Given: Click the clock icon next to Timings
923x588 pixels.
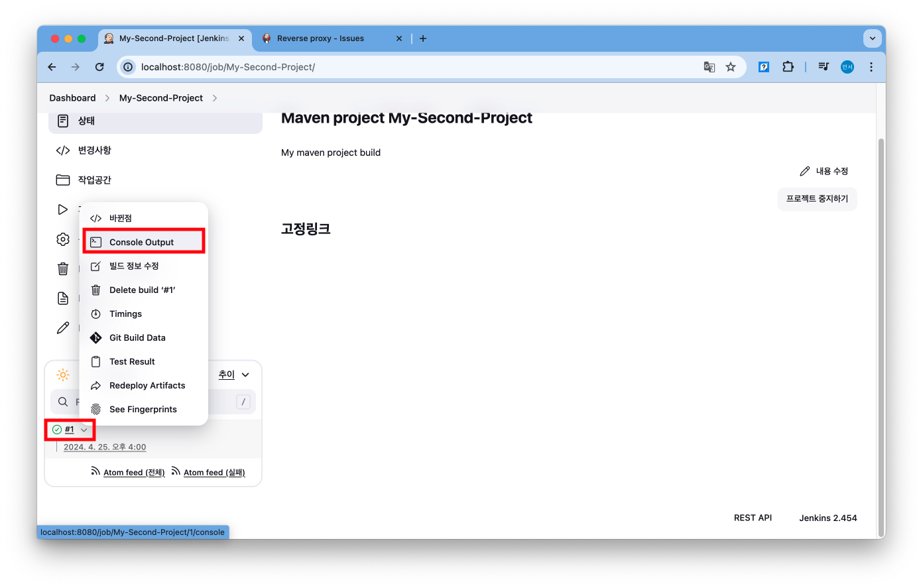Looking at the screenshot, I should tap(96, 314).
